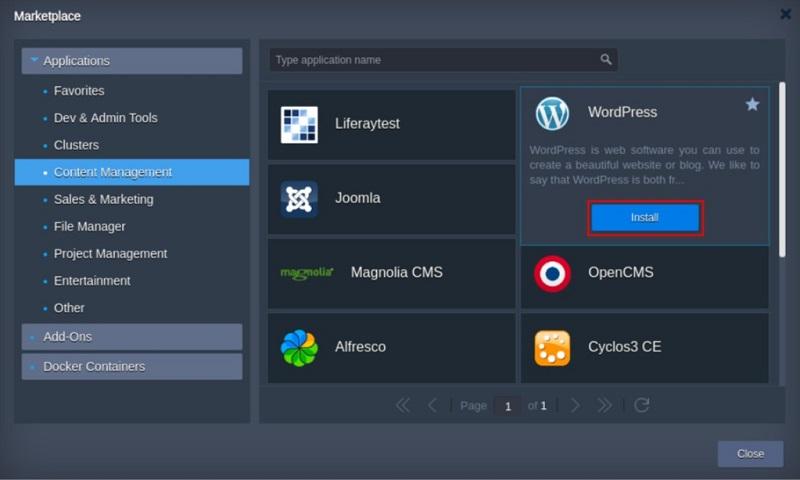Select the Magnolia CMS label
This screenshot has height=480, width=800.
[396, 272]
